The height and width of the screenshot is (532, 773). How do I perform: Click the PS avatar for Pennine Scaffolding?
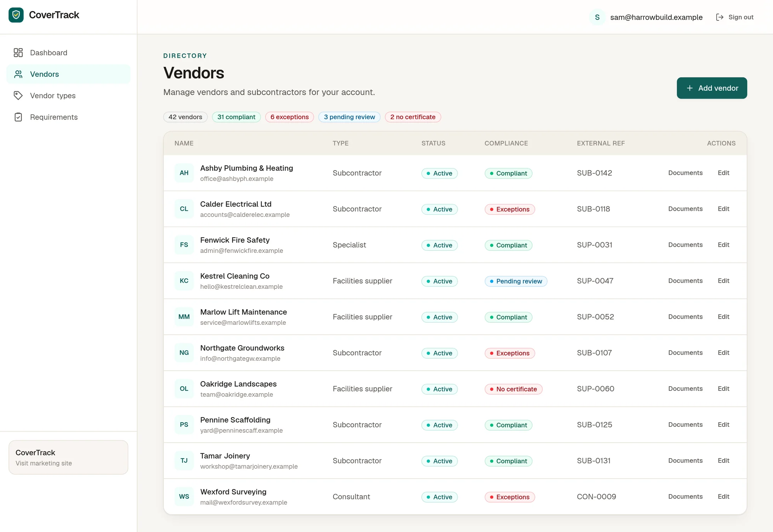[184, 425]
